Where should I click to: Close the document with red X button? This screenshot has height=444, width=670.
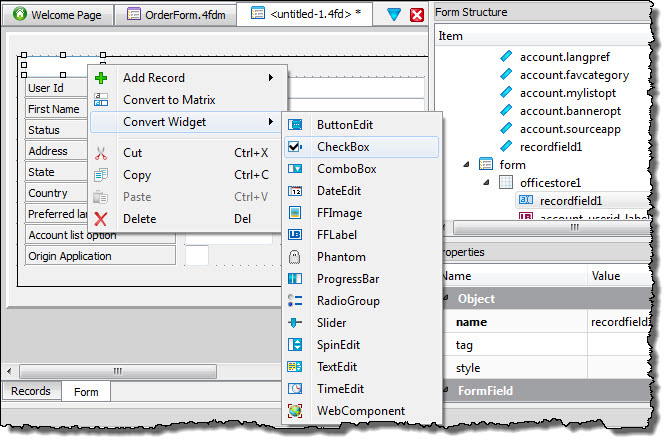pyautogui.click(x=417, y=15)
